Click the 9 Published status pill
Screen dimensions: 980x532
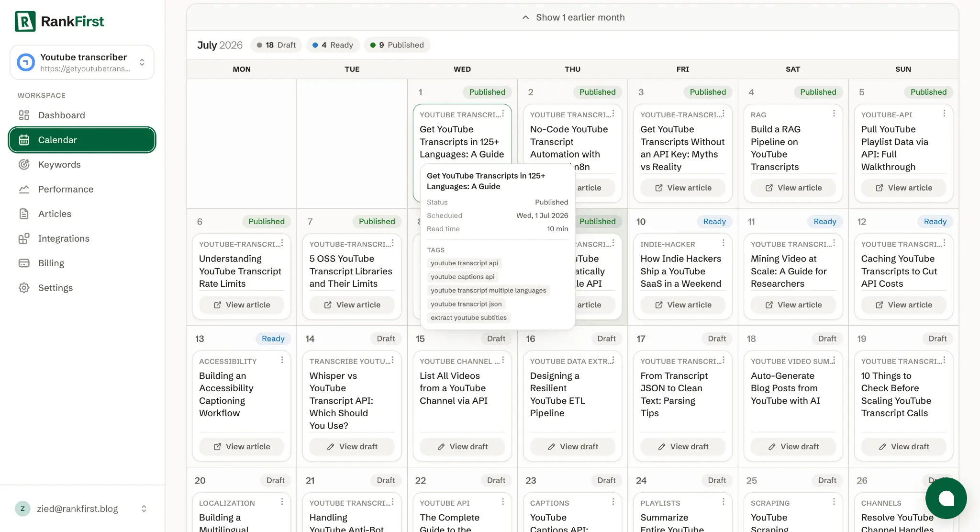tap(397, 45)
